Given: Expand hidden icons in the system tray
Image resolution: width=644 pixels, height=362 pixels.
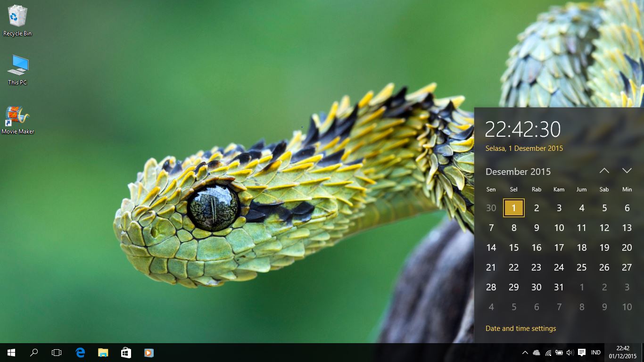Looking at the screenshot, I should 525,352.
